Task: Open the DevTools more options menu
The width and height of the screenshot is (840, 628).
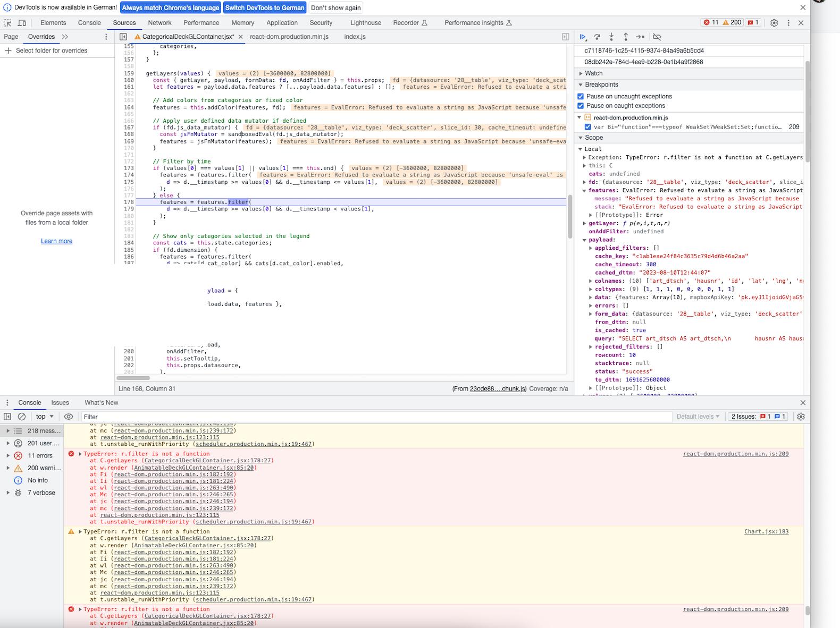Action: [x=788, y=23]
